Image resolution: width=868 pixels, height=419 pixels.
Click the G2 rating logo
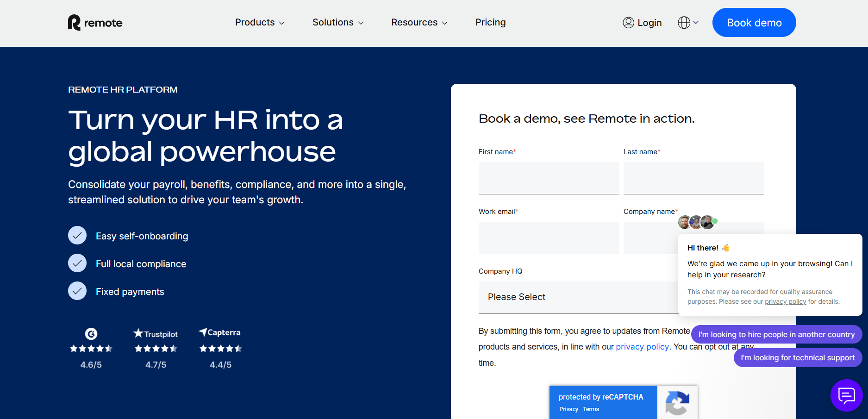tap(91, 334)
